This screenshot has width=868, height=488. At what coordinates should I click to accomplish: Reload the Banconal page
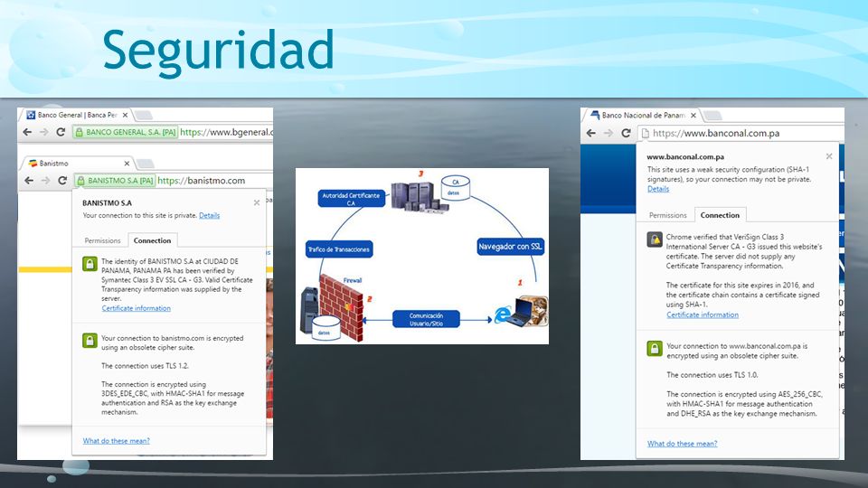coord(626,134)
